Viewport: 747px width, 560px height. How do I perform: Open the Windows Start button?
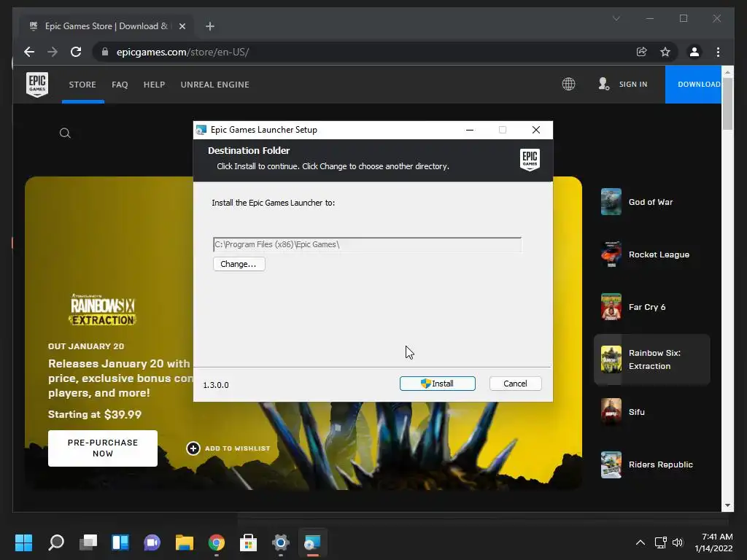(x=23, y=542)
